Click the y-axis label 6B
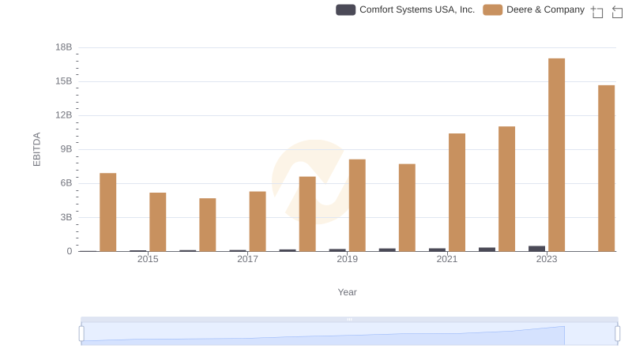 tap(66, 183)
